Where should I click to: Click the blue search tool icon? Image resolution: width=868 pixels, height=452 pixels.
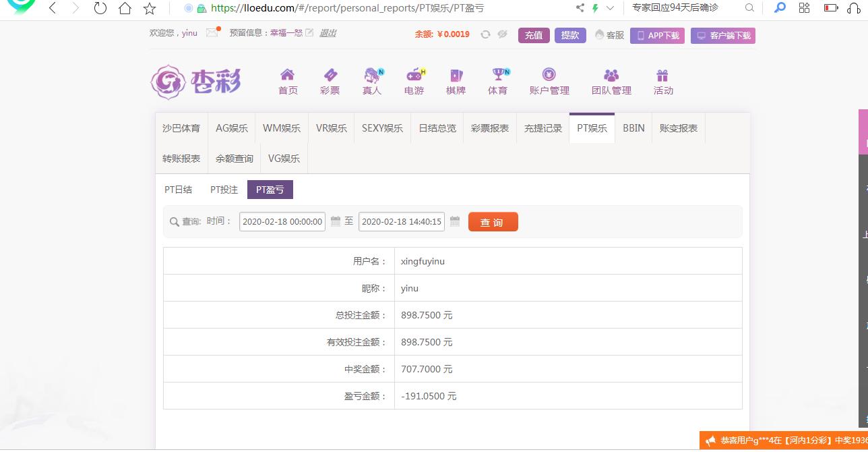point(780,8)
